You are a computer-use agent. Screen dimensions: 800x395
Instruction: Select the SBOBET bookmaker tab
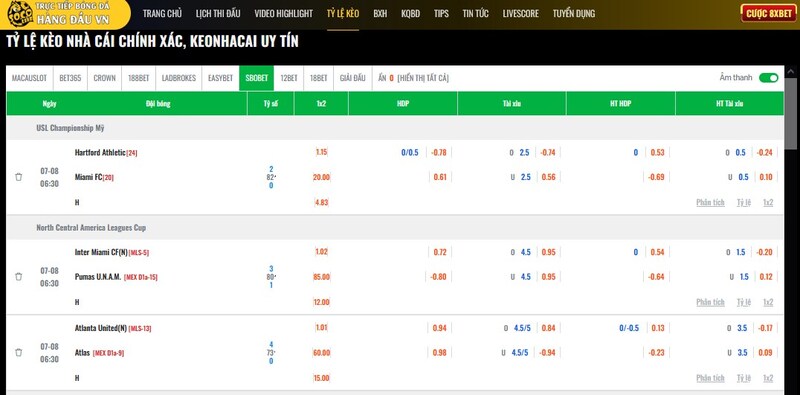(x=256, y=78)
